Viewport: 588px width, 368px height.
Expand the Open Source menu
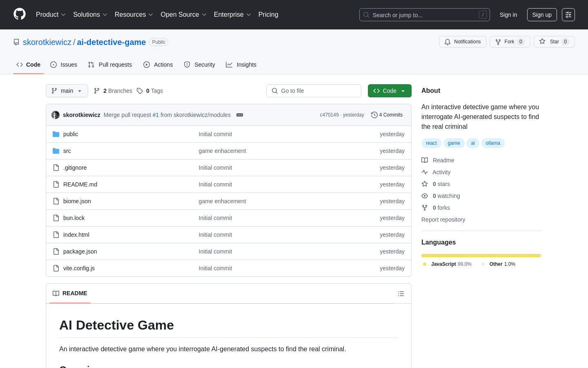point(184,15)
